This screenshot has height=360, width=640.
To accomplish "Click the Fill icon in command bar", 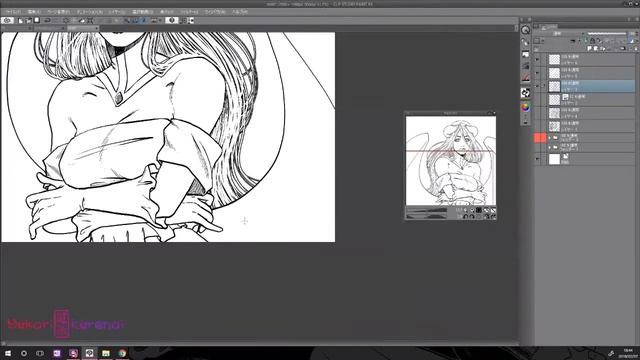I will click(x=82, y=20).
